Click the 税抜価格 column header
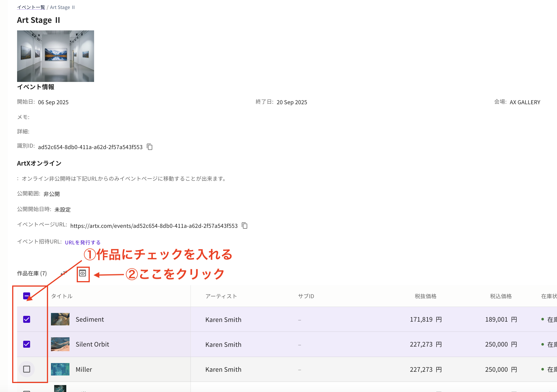The height and width of the screenshot is (392, 557). coord(426,296)
